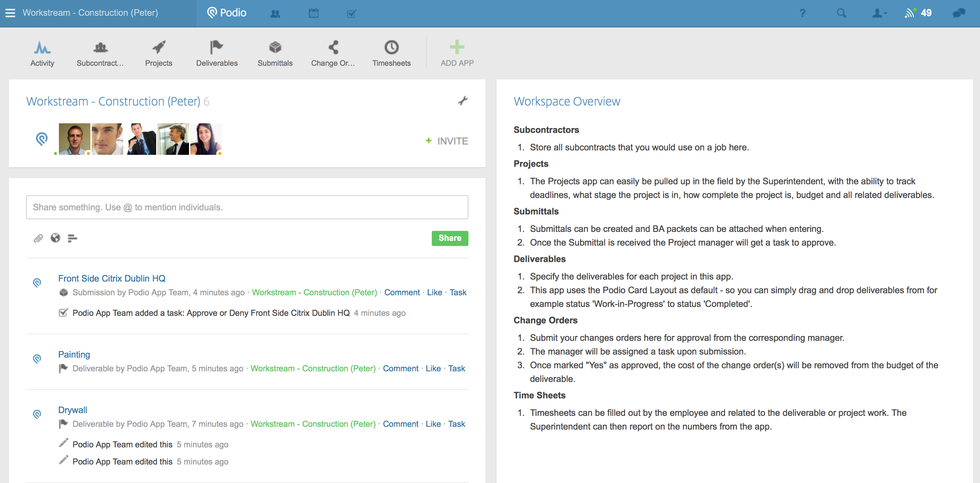This screenshot has height=483, width=980.
Task: Open the tasks checkmark icon in header
Action: pyautogui.click(x=352, y=14)
